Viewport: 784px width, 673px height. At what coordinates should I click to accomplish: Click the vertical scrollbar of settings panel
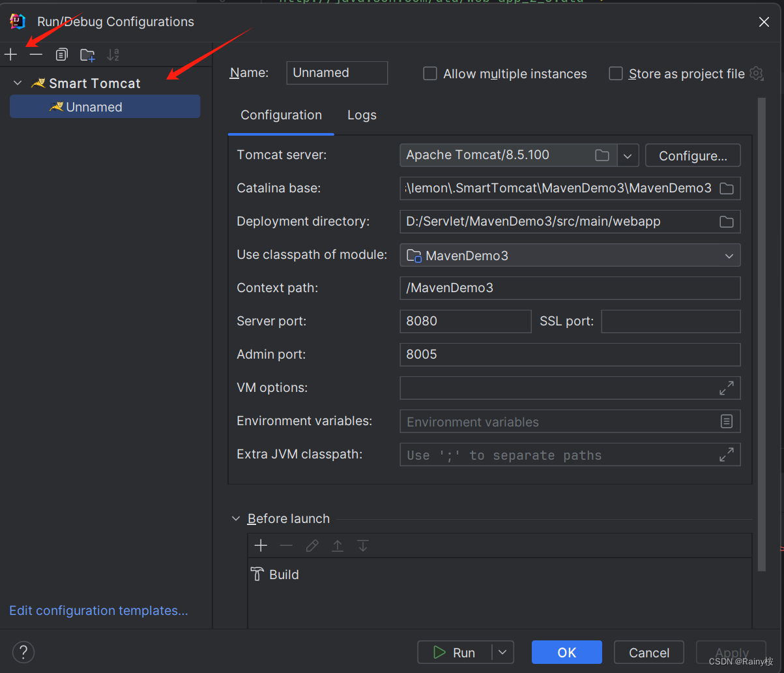(761, 336)
